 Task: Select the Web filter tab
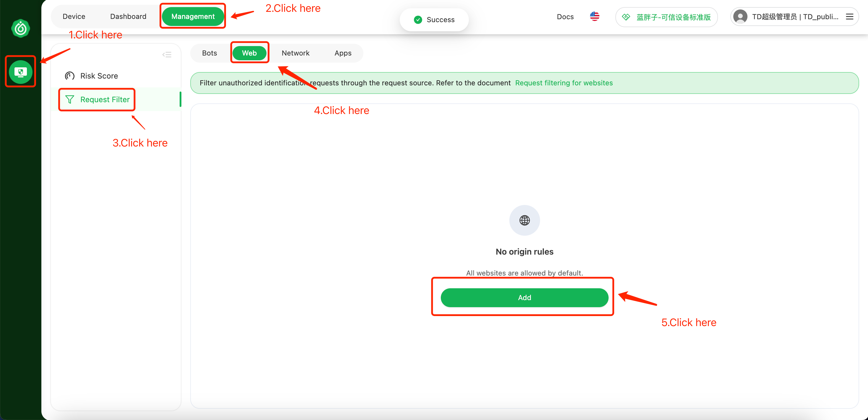tap(249, 53)
